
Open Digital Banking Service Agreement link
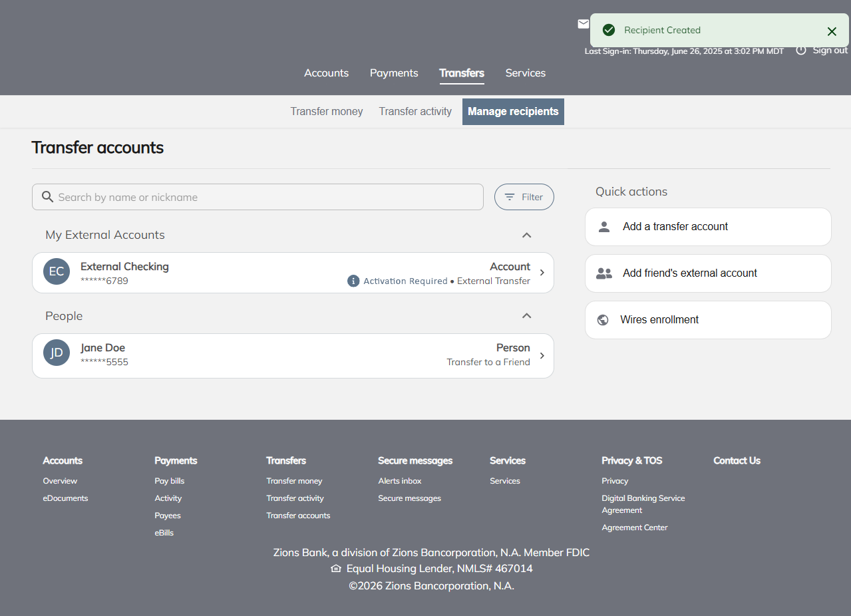643,504
